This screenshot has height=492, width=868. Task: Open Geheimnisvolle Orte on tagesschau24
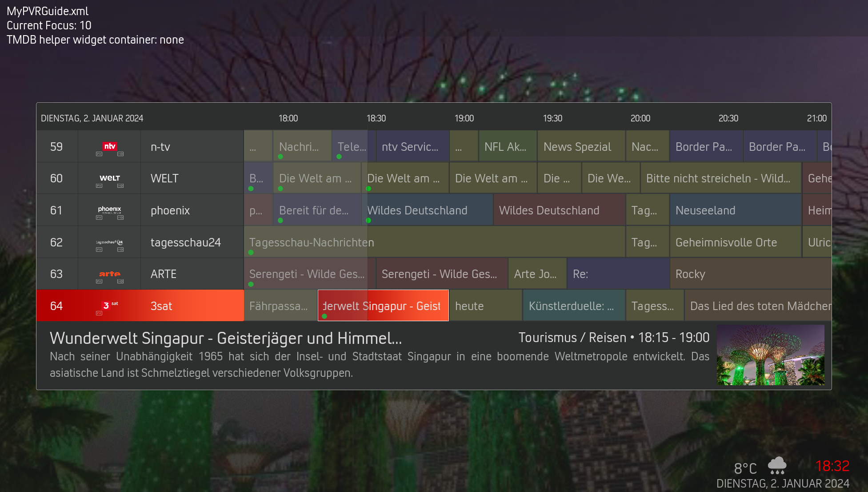pyautogui.click(x=736, y=242)
